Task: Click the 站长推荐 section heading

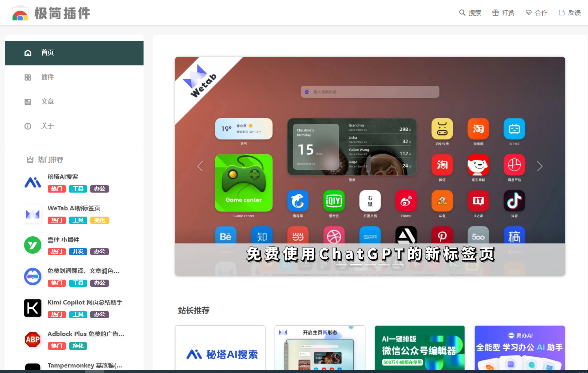Action: [x=194, y=310]
